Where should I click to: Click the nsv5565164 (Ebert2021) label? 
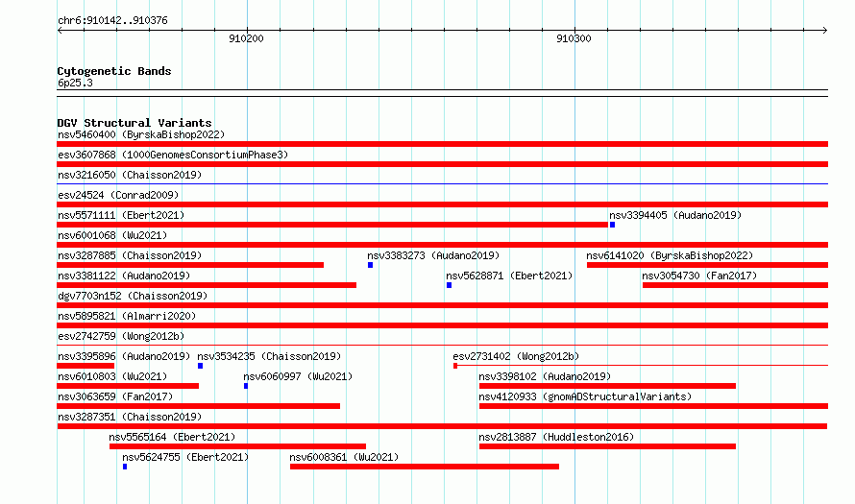tap(172, 437)
